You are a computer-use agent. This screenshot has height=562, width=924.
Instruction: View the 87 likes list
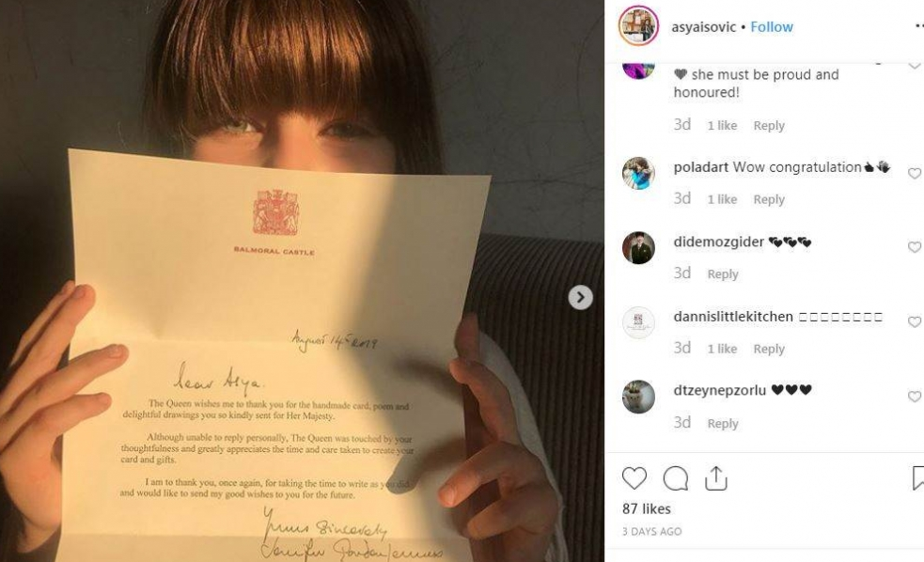tap(647, 509)
